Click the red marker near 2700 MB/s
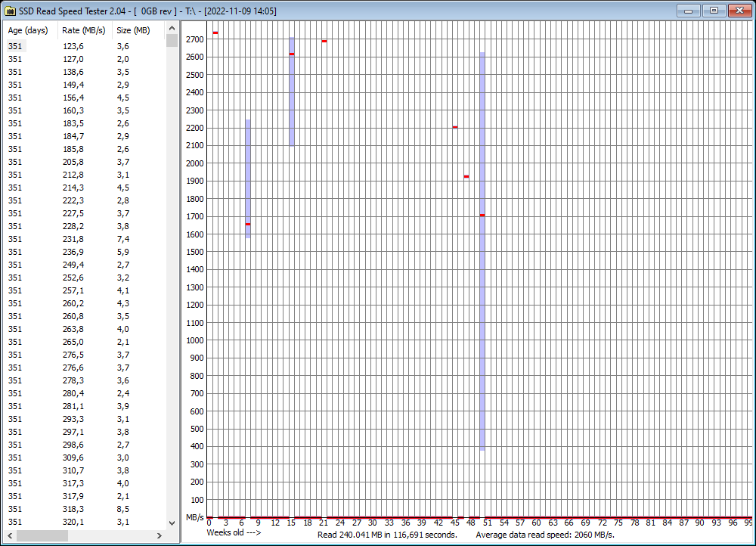Screen dimensions: 756x546 (215, 33)
